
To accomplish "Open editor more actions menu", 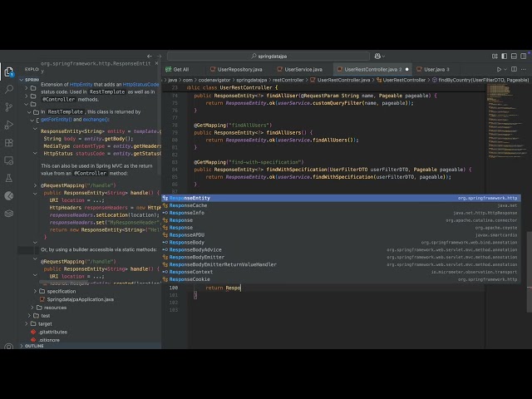I will [x=524, y=69].
